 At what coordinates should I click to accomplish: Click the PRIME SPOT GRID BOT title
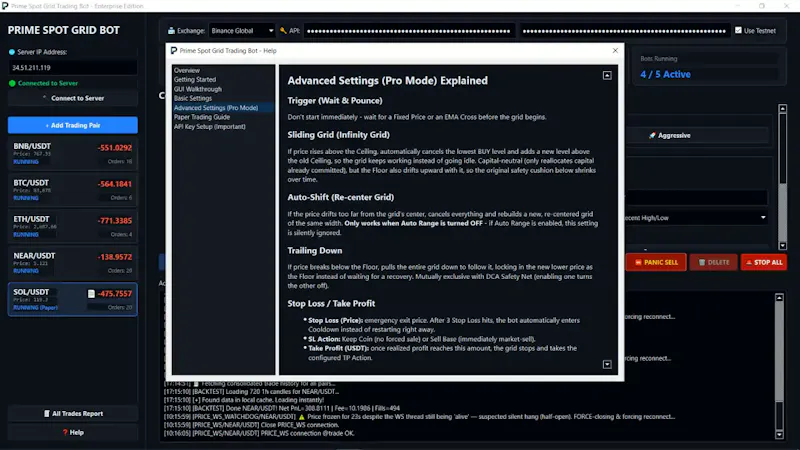(63, 30)
